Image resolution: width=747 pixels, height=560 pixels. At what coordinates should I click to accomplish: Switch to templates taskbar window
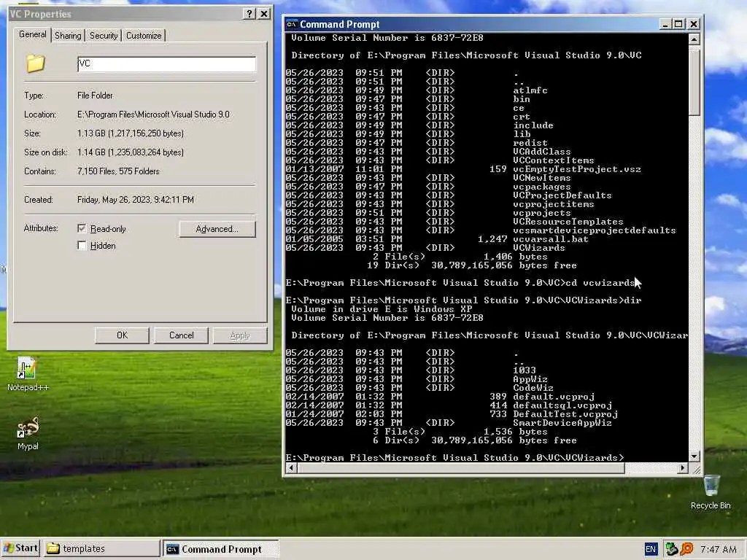coord(102,548)
